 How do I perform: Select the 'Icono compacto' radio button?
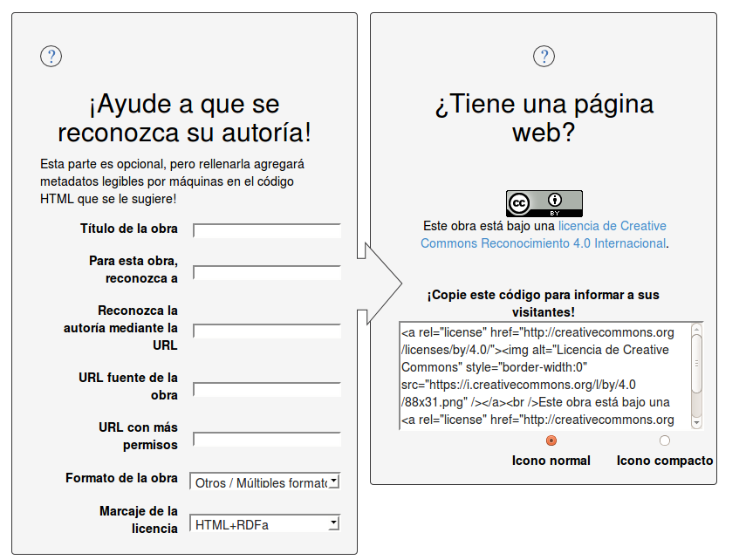[x=665, y=441]
